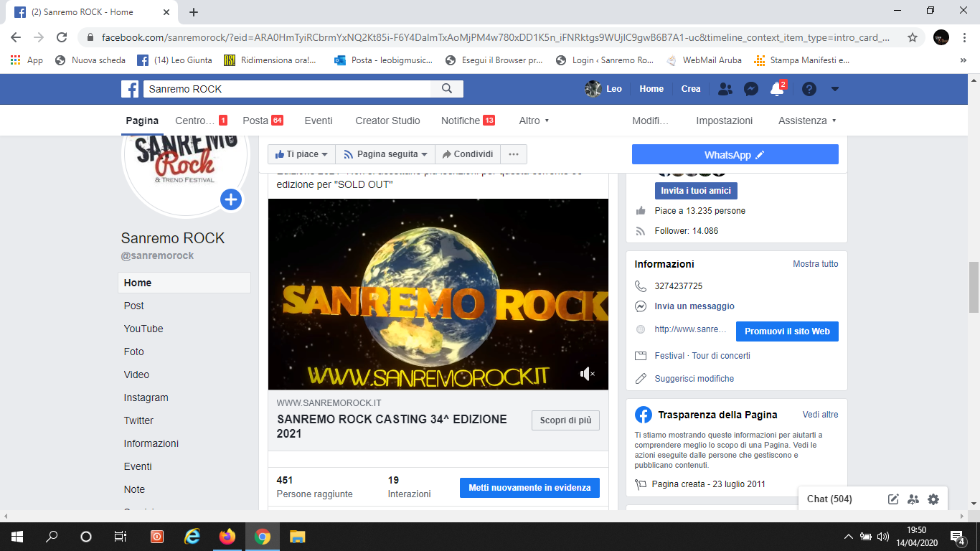This screenshot has width=980, height=551.
Task: Switch to the Pagina tab
Action: (x=142, y=121)
